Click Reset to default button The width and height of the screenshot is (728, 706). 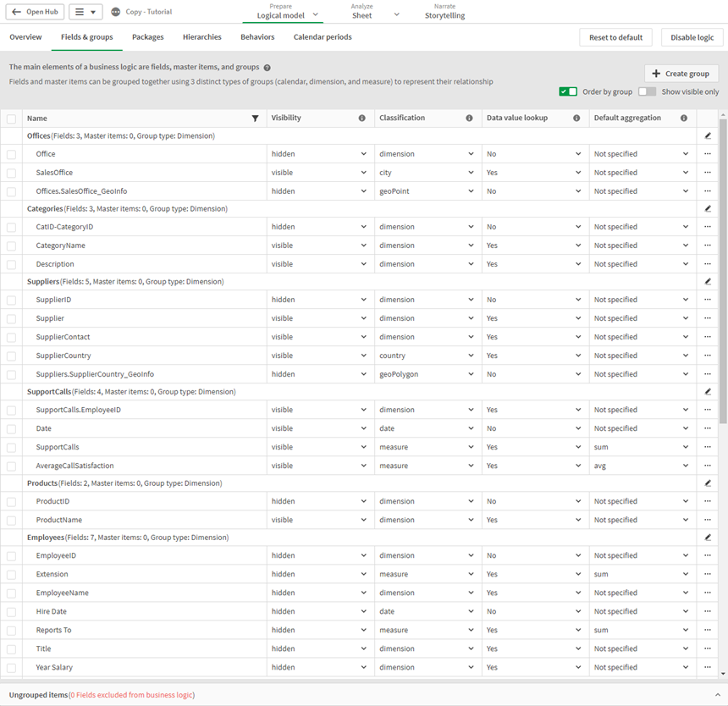(615, 37)
